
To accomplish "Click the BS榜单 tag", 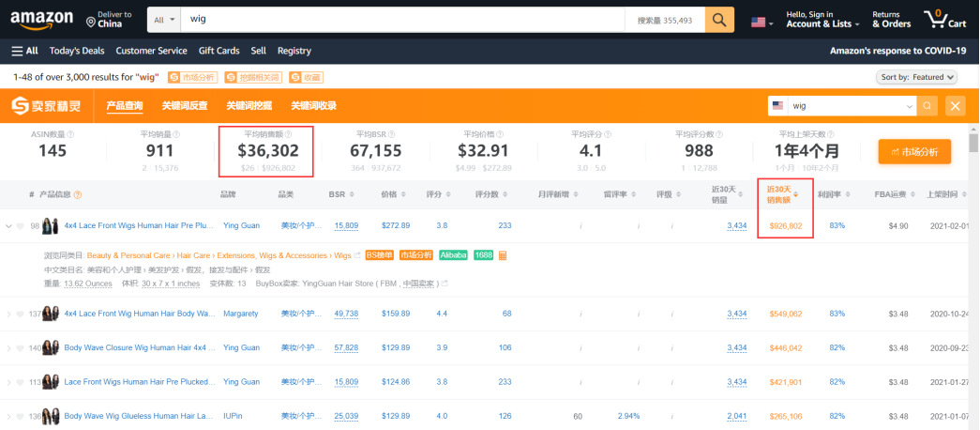I will coord(380,255).
